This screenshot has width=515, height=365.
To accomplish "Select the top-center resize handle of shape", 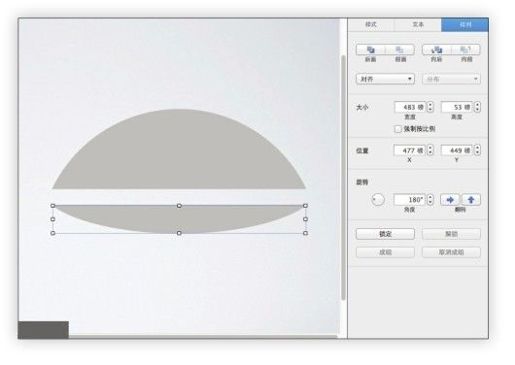I will pyautogui.click(x=179, y=206).
